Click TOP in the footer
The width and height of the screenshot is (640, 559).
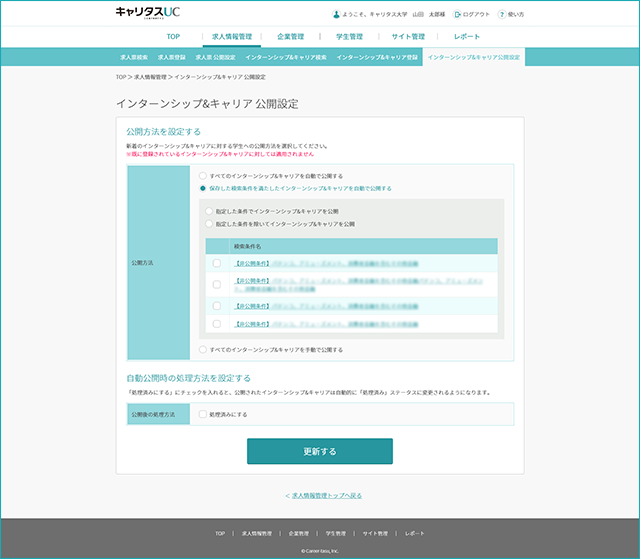point(220,533)
